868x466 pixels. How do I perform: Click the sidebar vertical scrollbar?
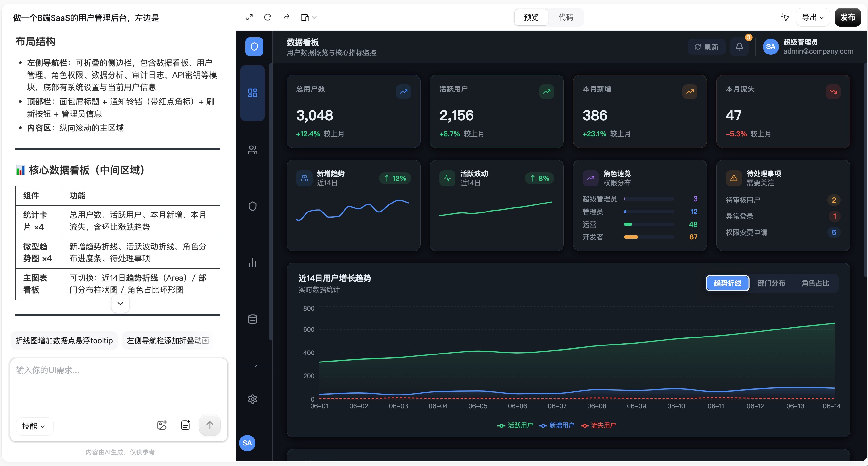[271, 202]
